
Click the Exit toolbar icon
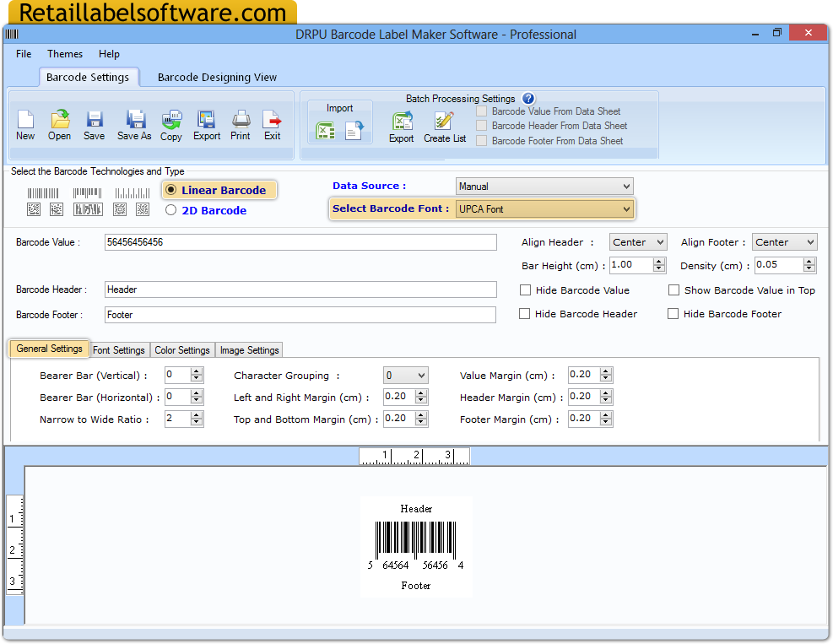272,125
